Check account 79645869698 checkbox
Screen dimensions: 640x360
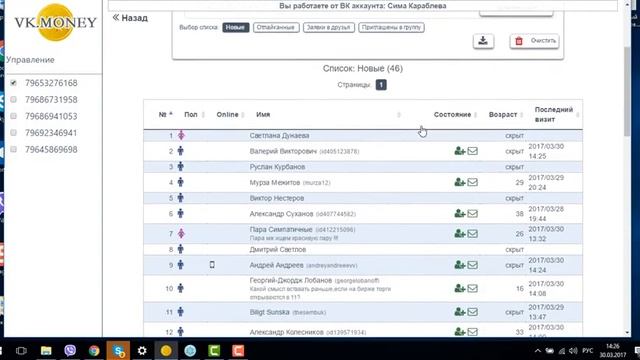pyautogui.click(x=13, y=149)
